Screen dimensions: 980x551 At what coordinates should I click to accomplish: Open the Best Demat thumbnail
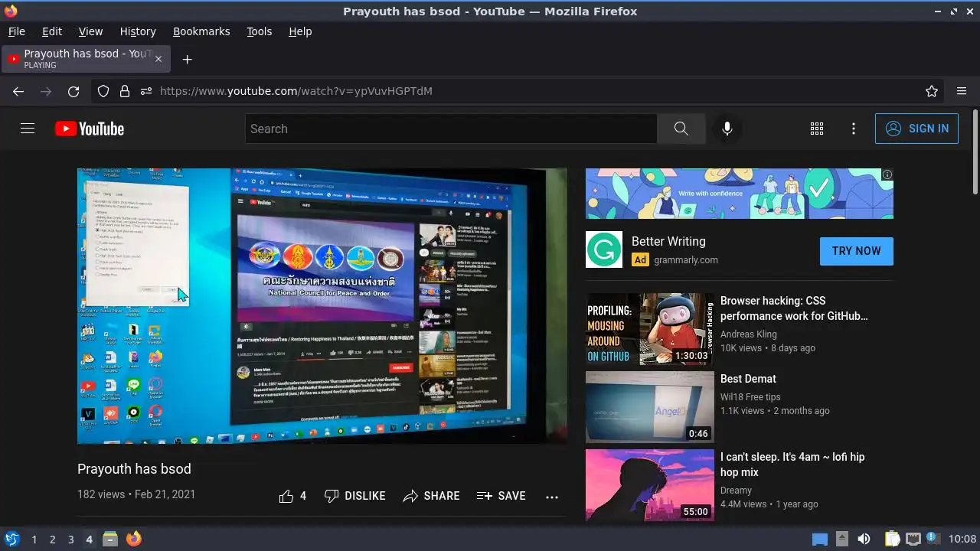tap(650, 407)
